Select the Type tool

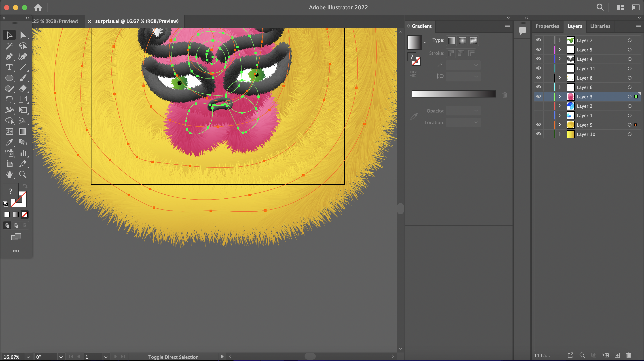9,67
